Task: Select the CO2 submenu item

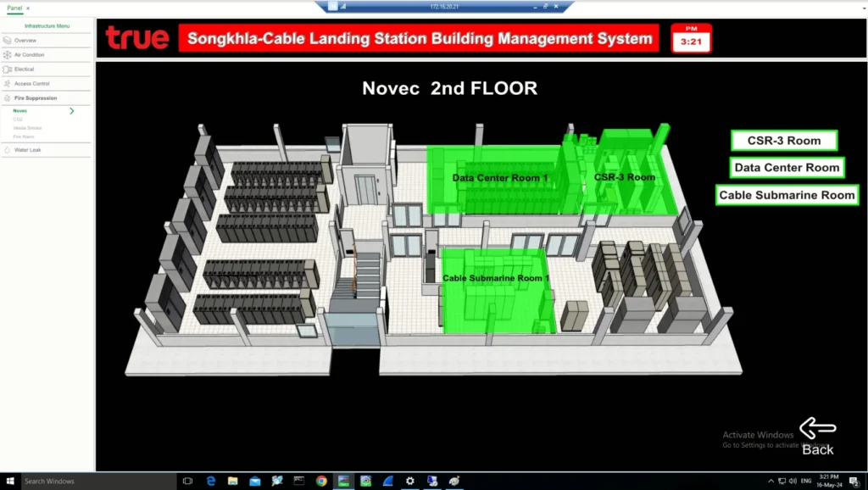Action: click(x=18, y=119)
